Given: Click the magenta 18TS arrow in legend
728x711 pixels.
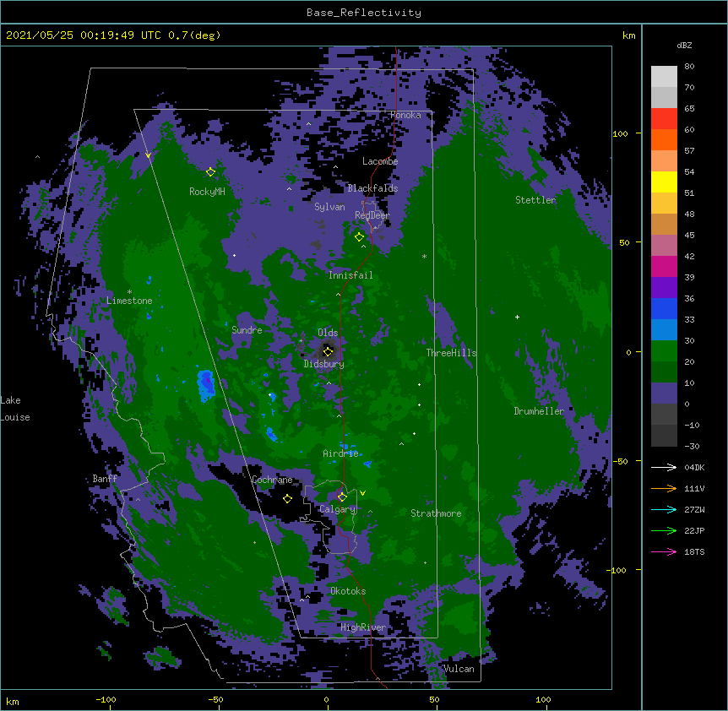Looking at the screenshot, I should tap(664, 551).
